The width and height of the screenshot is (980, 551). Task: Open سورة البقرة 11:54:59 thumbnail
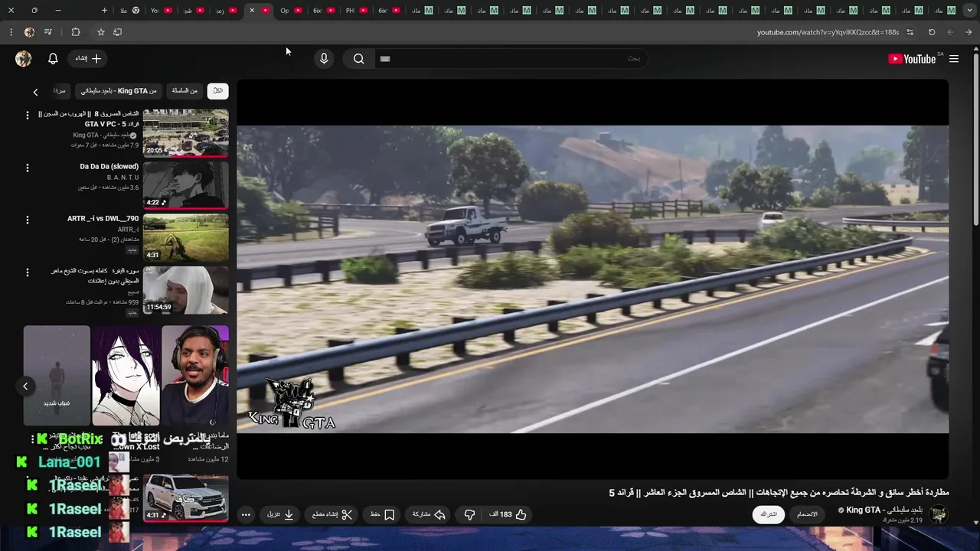pyautogui.click(x=186, y=290)
